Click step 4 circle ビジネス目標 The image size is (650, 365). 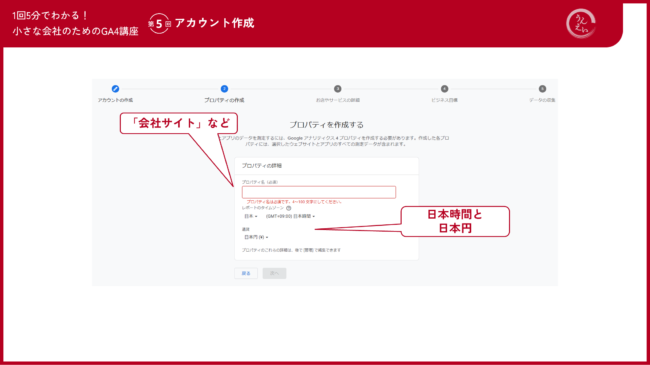[x=444, y=89]
